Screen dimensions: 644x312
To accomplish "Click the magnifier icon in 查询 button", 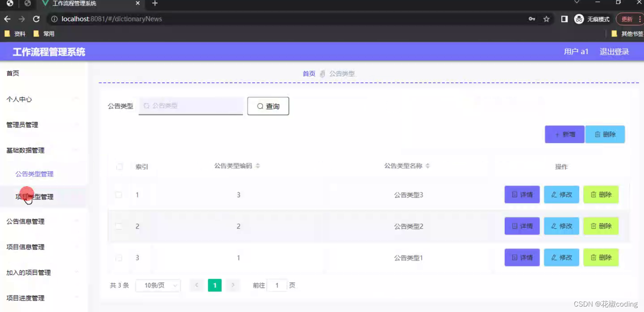I will point(260,106).
